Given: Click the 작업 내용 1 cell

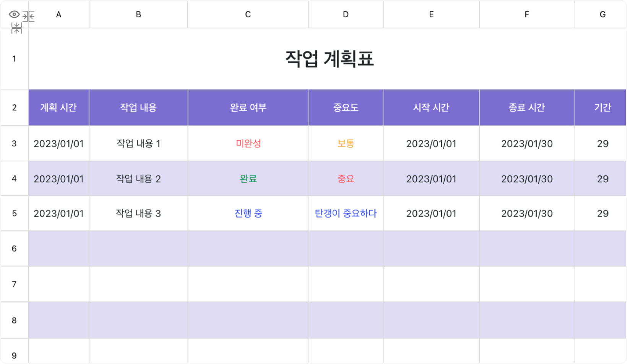Looking at the screenshot, I should 138,143.
